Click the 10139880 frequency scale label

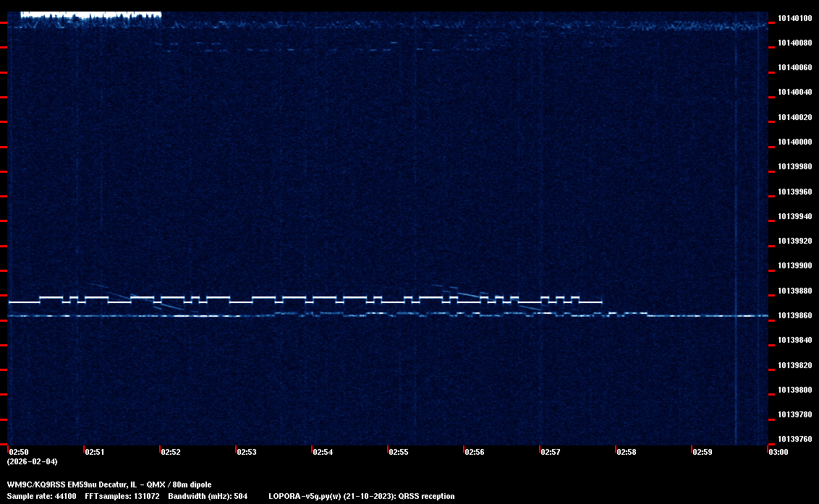coord(794,291)
